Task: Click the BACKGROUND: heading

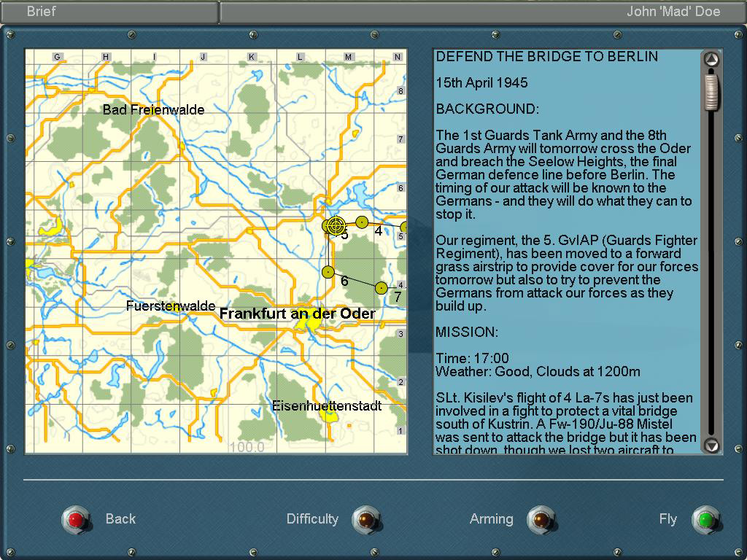Action: 487,109
